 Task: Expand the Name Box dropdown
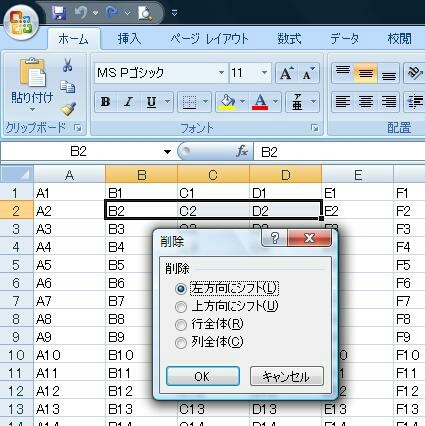[167, 152]
